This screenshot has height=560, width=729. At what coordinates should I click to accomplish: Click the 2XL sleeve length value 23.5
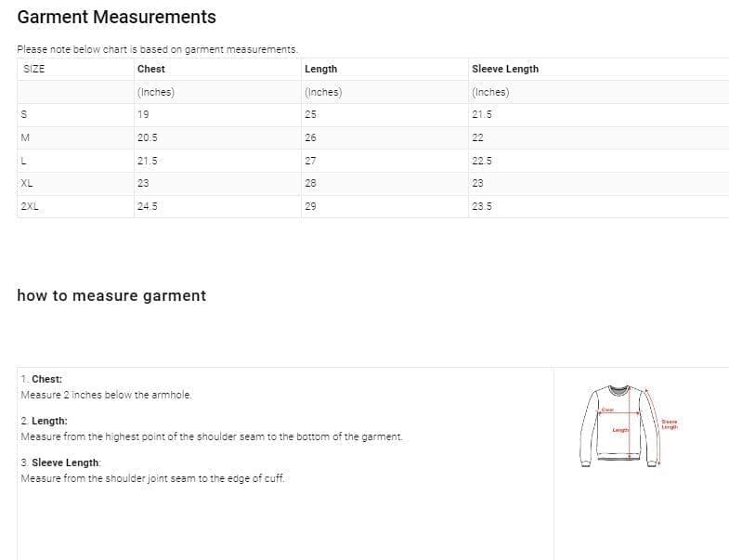click(x=482, y=206)
